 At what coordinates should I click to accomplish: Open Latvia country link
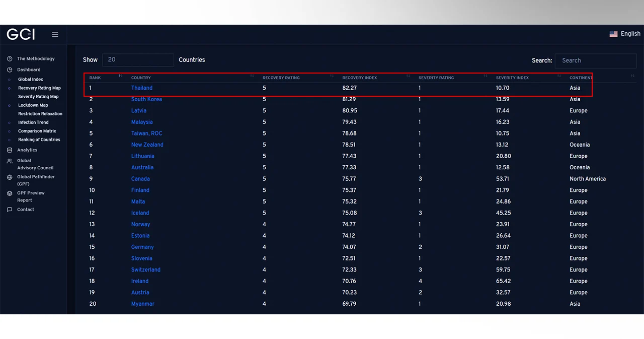(x=139, y=111)
